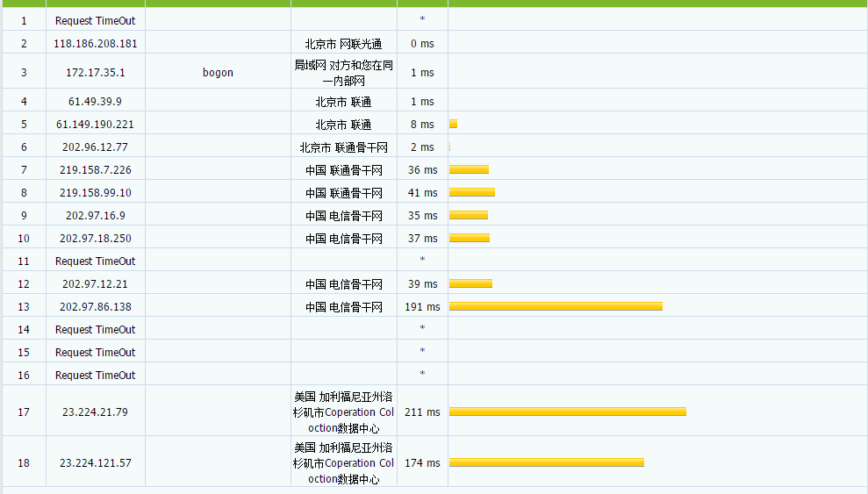Click location 局域网 对方和您在同一内部网
868x494 pixels.
343,73
